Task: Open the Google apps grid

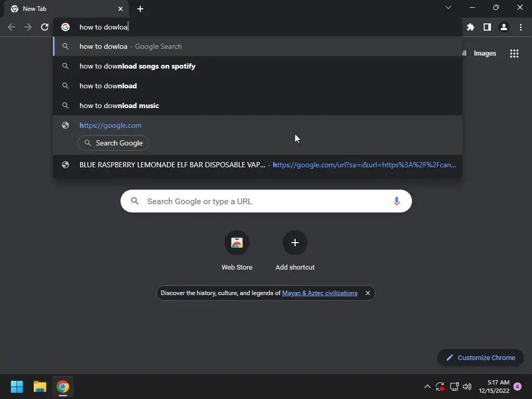Action: 514,54
